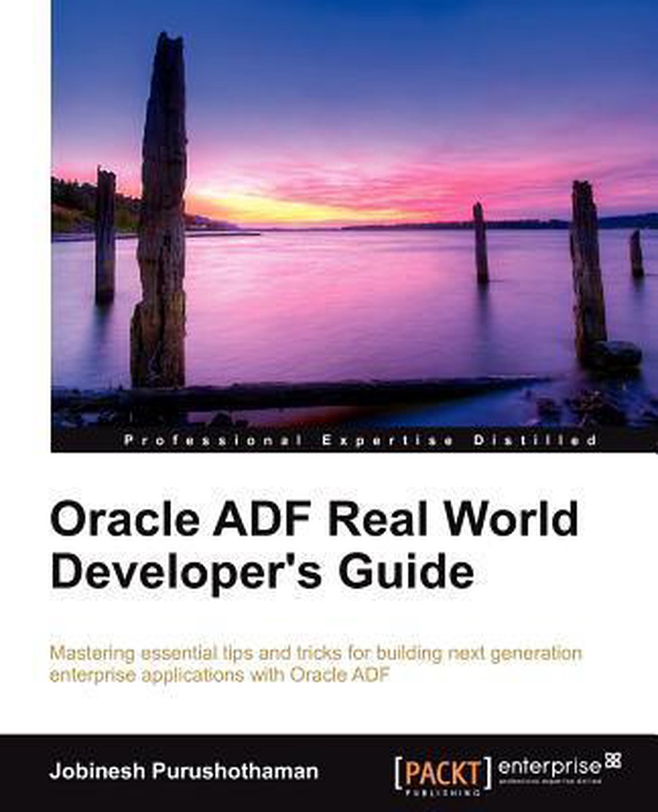Click the Packt Publishing logo
The height and width of the screenshot is (812, 658).
click(442, 777)
